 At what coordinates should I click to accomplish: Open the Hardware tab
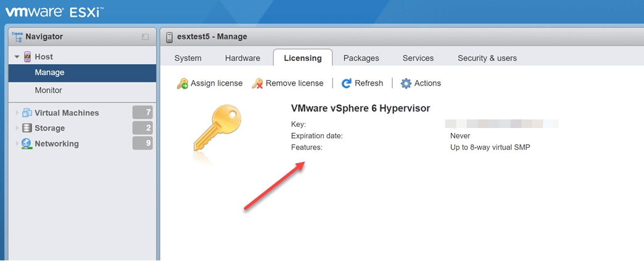pyautogui.click(x=243, y=58)
